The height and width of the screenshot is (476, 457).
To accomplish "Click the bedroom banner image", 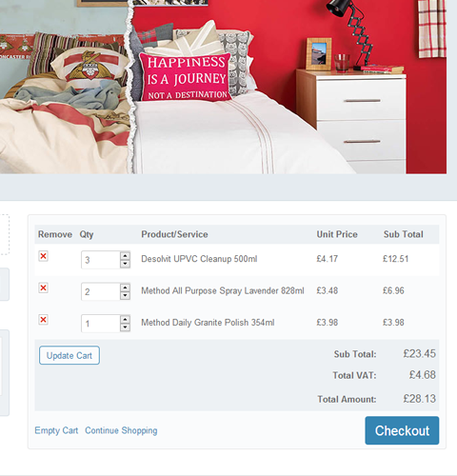I will pyautogui.click(x=223, y=87).
